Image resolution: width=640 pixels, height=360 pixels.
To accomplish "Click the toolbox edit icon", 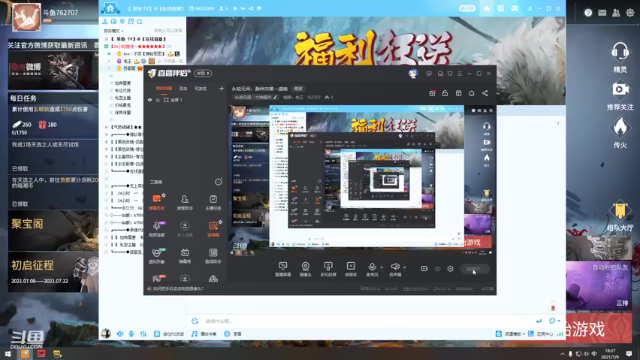I will click(218, 182).
